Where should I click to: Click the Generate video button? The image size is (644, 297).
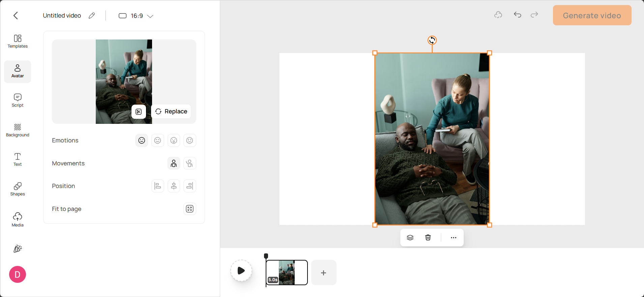pyautogui.click(x=592, y=15)
